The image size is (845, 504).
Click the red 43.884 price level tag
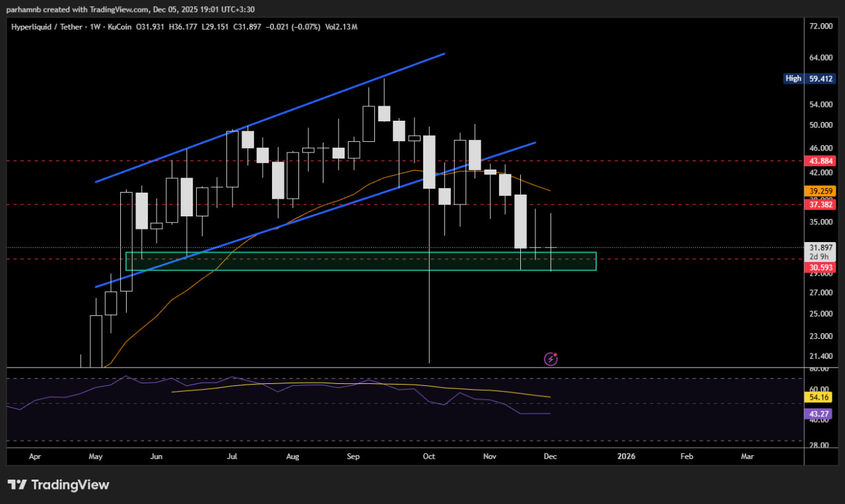tap(821, 161)
